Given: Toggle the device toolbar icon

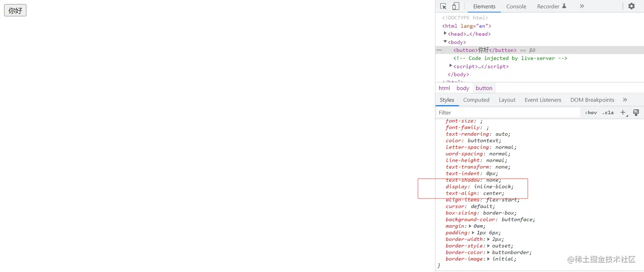Looking at the screenshot, I should (x=456, y=6).
